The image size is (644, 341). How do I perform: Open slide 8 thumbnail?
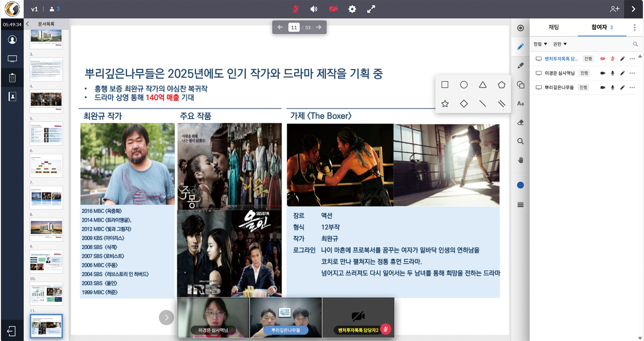click(46, 230)
